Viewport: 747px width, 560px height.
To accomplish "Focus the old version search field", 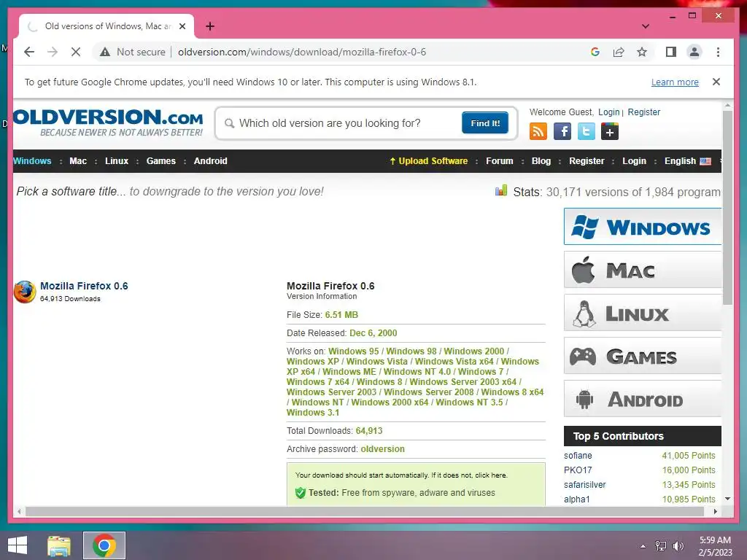I will click(348, 123).
